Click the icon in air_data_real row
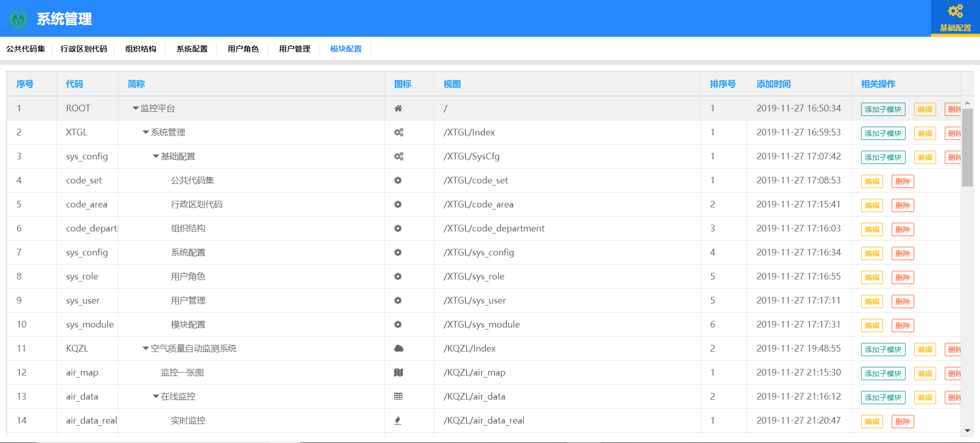The height and width of the screenshot is (443, 980). point(398,421)
